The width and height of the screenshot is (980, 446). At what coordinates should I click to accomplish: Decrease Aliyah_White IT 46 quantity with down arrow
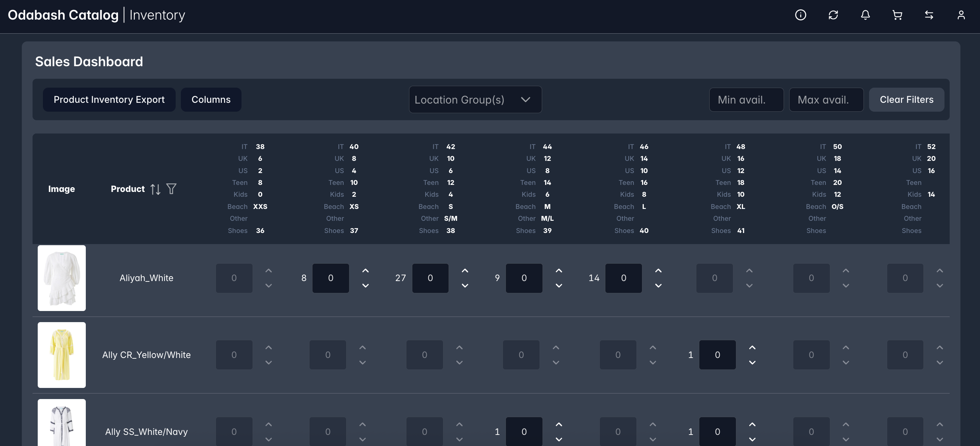pyautogui.click(x=658, y=285)
